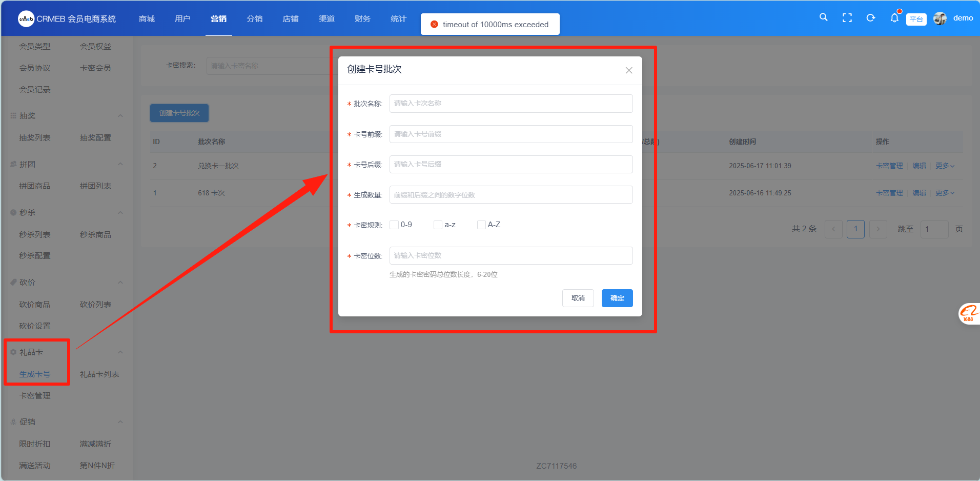
Task: Open the 统计 top menu
Action: click(398, 18)
